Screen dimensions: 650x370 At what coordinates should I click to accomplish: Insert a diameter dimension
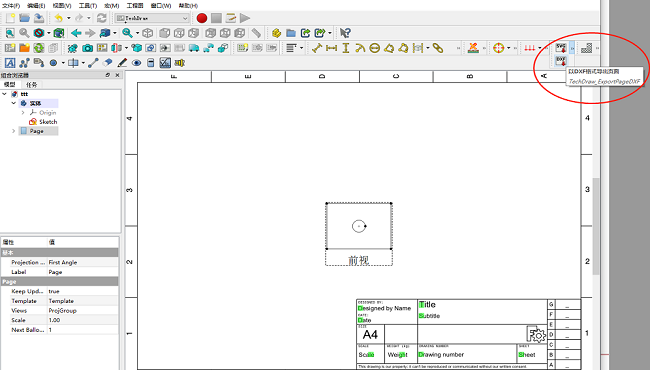pyautogui.click(x=375, y=48)
